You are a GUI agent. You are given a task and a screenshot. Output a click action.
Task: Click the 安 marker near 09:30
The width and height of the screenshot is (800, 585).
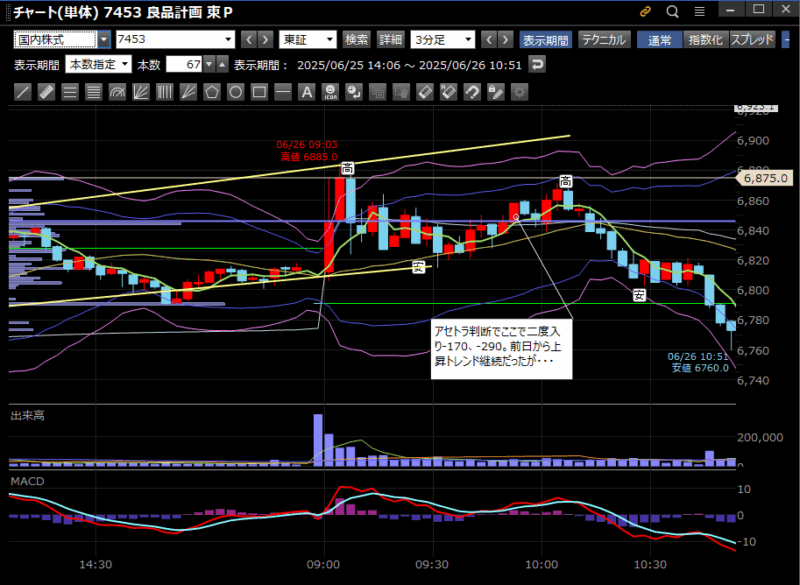click(419, 267)
